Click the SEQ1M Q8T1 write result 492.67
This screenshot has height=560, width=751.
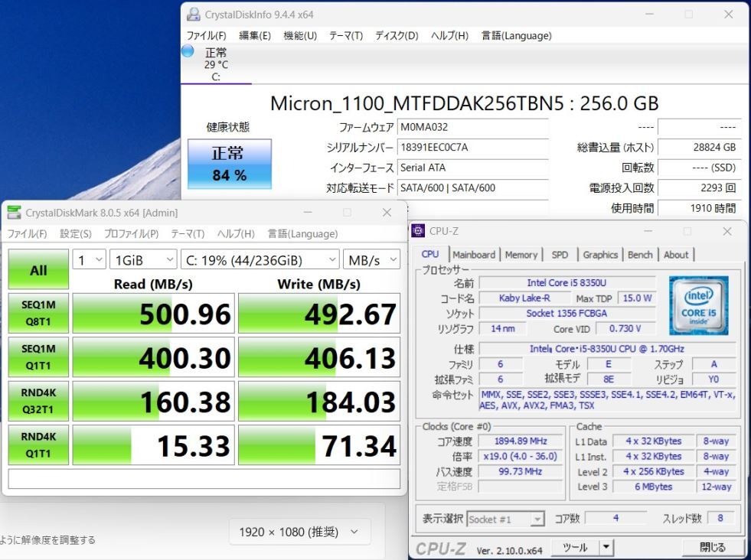pyautogui.click(x=319, y=314)
